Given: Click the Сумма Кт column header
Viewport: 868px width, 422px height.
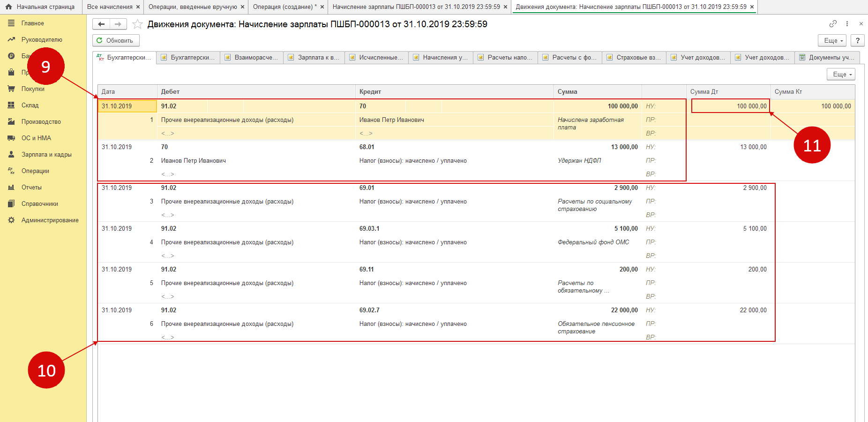Looking at the screenshot, I should pos(813,92).
